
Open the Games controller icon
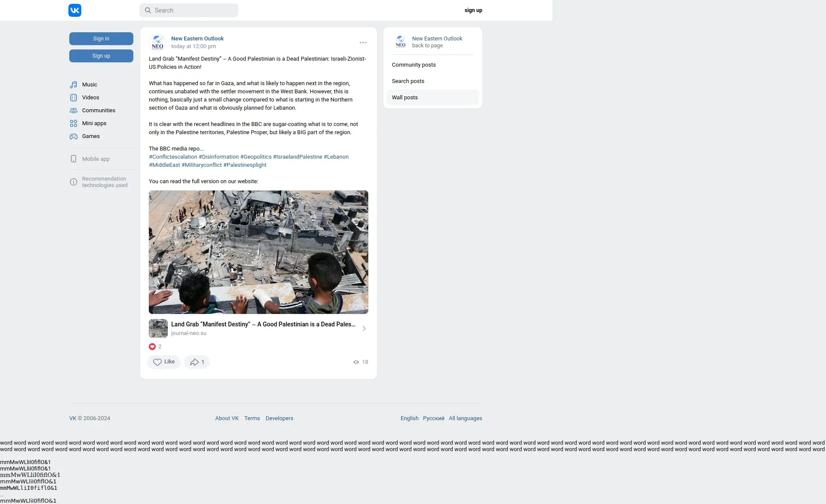coord(74,136)
